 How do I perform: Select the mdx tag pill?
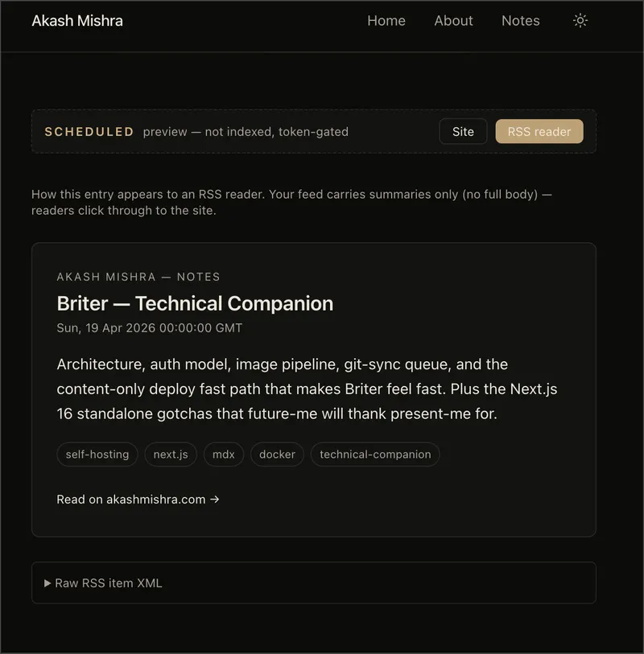(x=223, y=454)
